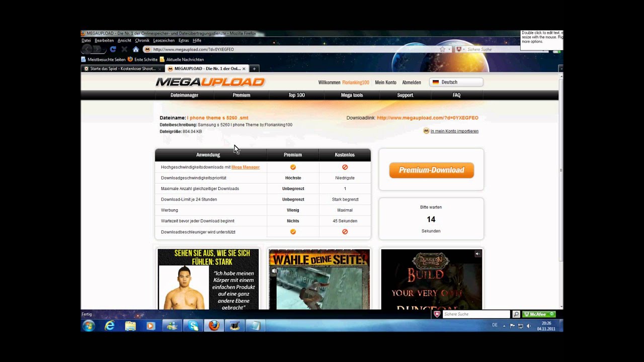This screenshot has height=362, width=644.
Task: Reload the page with the refresh icon
Action: (x=113, y=49)
